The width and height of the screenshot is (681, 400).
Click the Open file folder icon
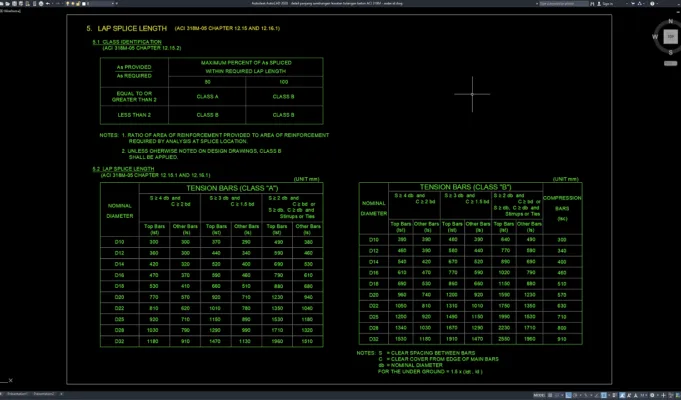[x=7, y=3]
